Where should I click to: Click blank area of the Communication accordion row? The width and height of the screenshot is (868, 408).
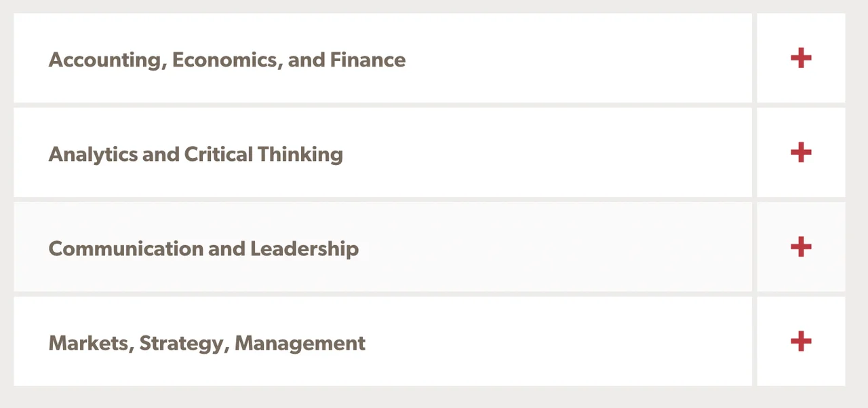coord(542,247)
